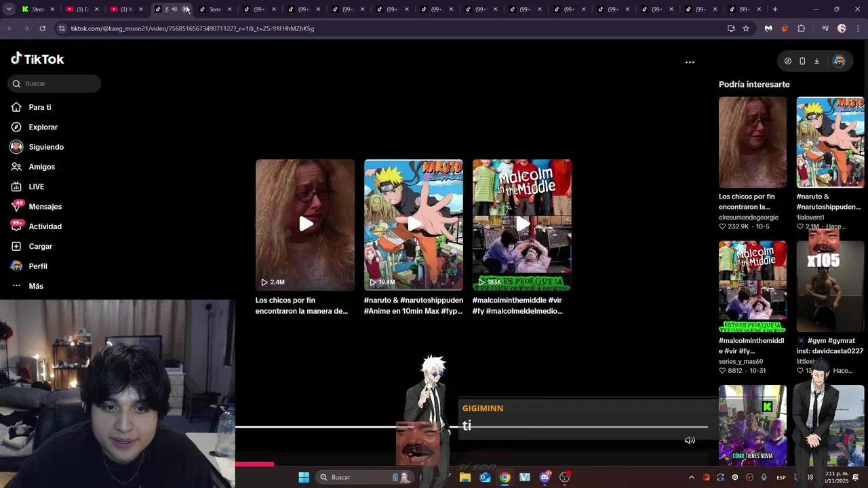Open the 1ialovers1 Naruto sidebar thumbnail
The width and height of the screenshot is (868, 488).
[830, 142]
